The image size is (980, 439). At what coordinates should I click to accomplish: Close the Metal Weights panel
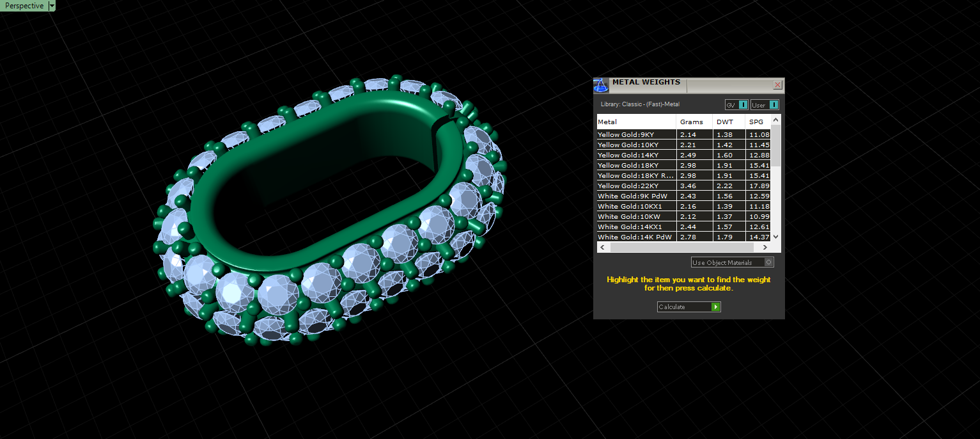point(777,84)
